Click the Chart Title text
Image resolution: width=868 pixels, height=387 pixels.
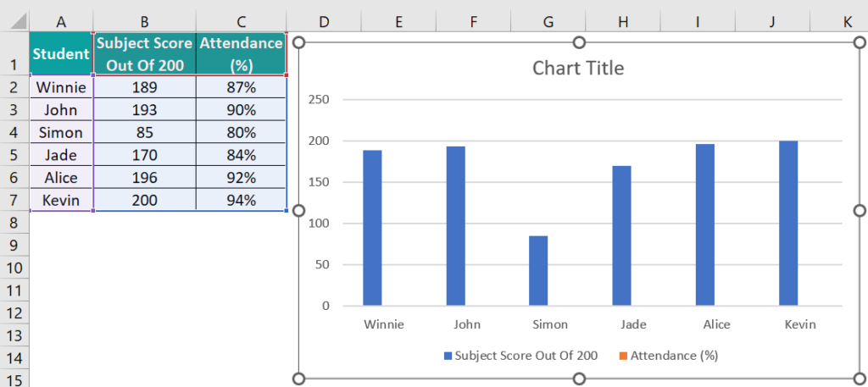577,68
